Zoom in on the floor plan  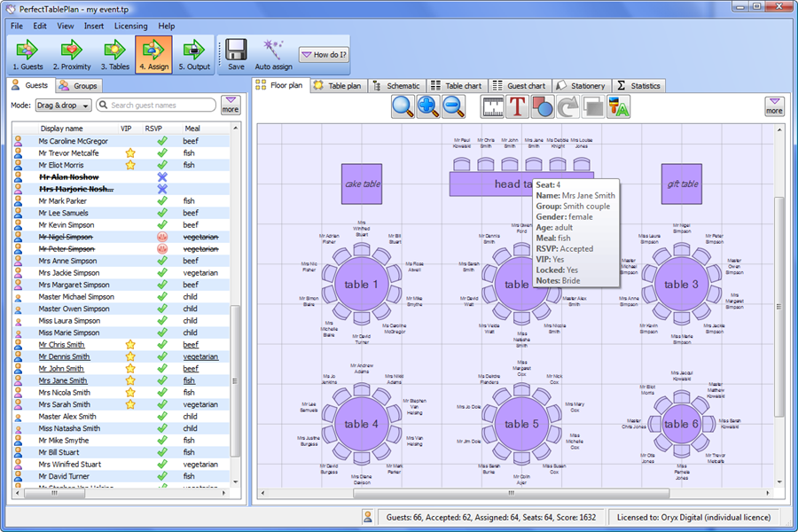[x=428, y=107]
